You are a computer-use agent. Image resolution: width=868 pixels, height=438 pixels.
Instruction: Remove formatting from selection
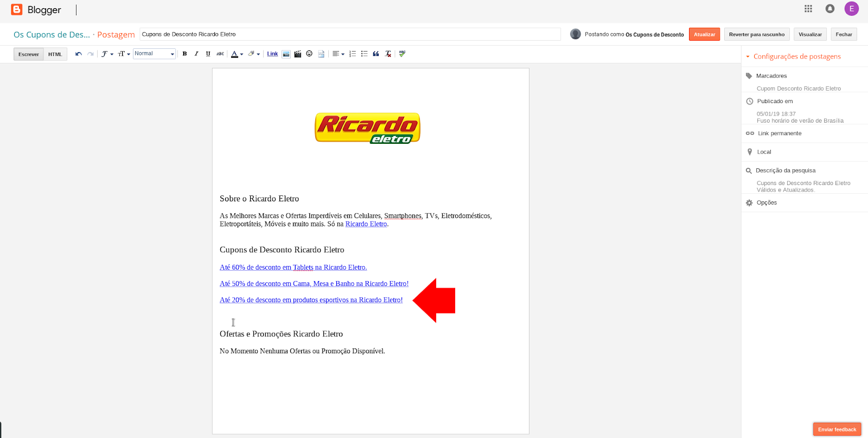388,54
